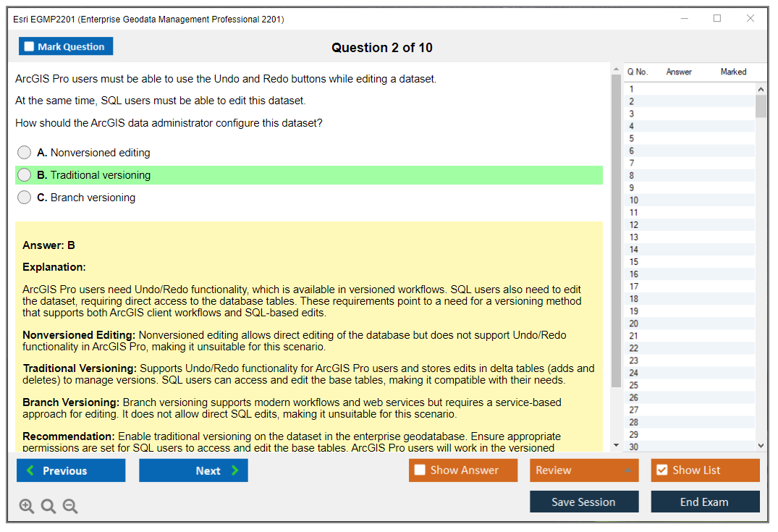The width and height of the screenshot is (778, 532).
Task: Select question 5 in the list
Action: pyautogui.click(x=690, y=138)
